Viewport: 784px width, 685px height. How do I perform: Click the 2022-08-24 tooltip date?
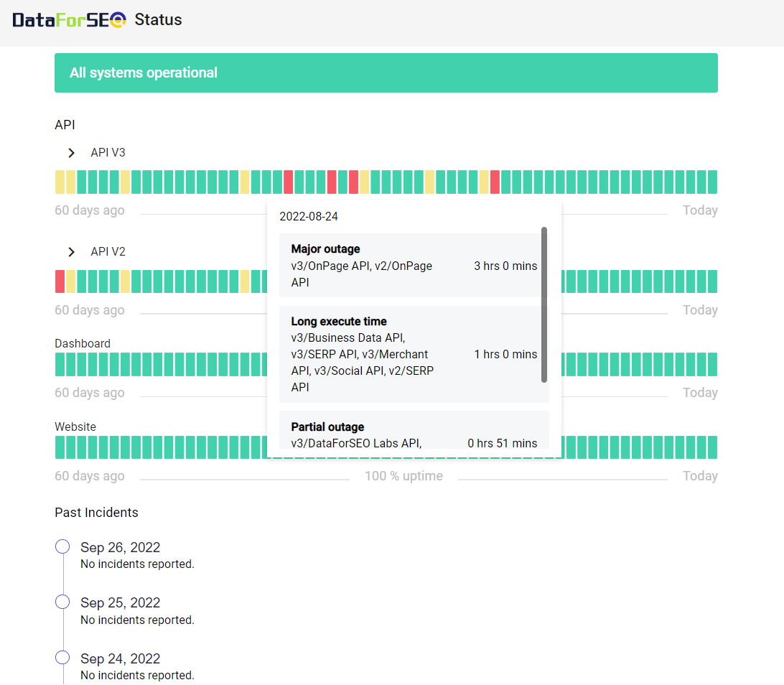[x=309, y=217]
